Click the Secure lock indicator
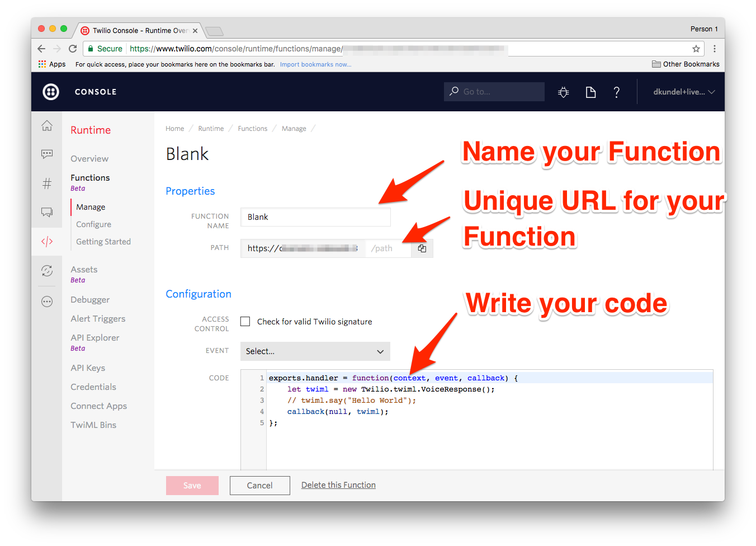This screenshot has width=756, height=546. tap(105, 49)
